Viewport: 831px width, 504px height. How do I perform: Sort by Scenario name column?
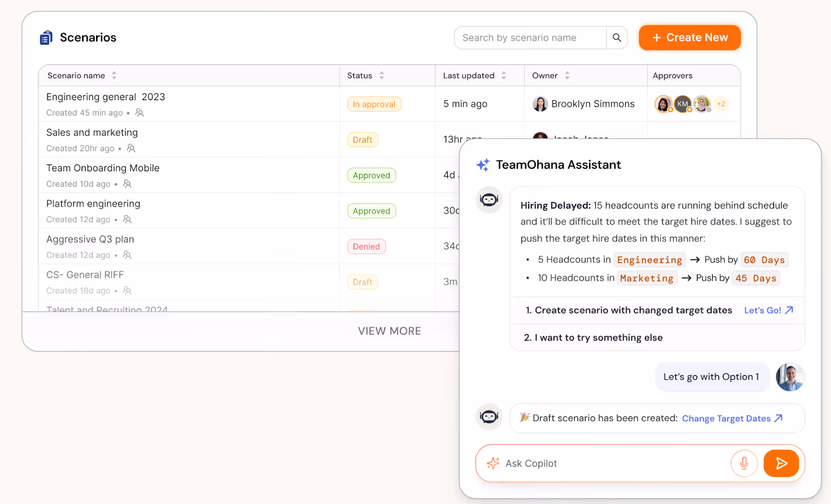(114, 76)
